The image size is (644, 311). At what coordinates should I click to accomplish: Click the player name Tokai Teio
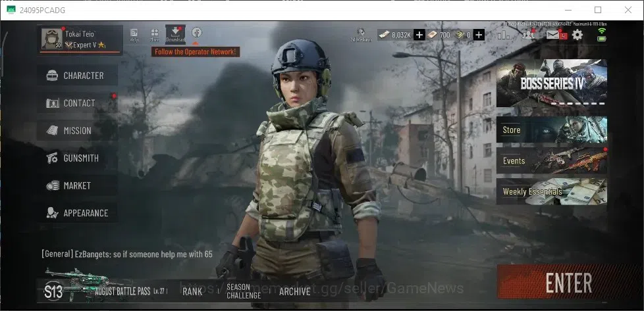[x=80, y=34]
